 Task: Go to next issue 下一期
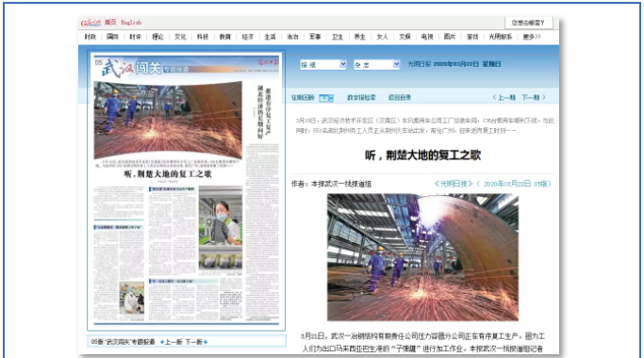534,98
